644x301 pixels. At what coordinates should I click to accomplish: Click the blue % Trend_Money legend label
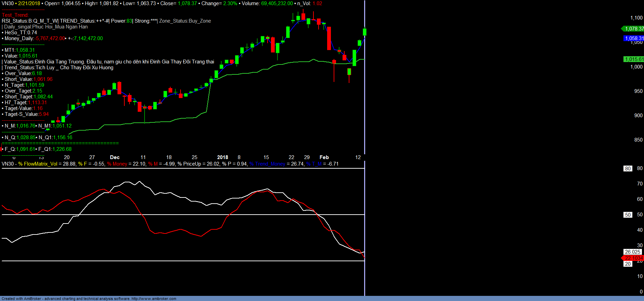tap(267, 164)
